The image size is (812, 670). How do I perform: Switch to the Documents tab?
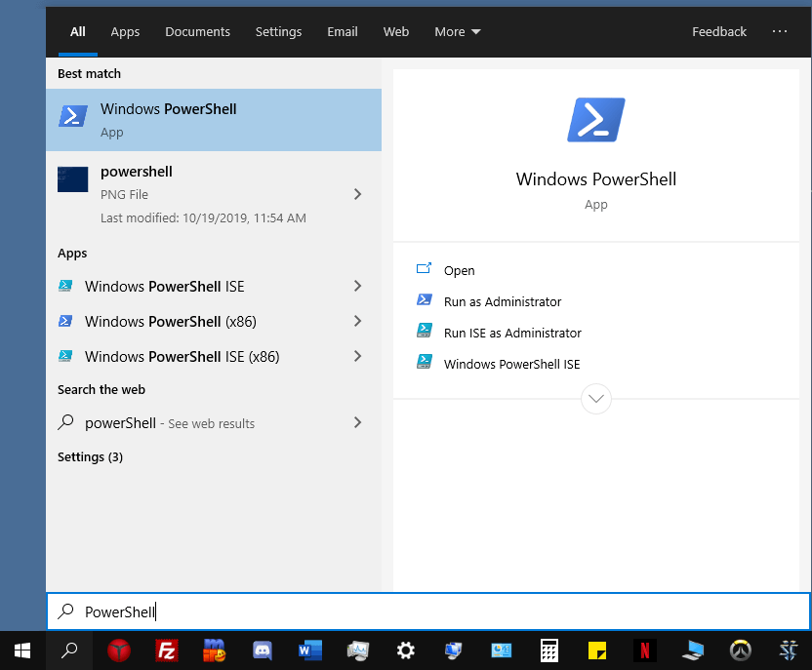197,32
